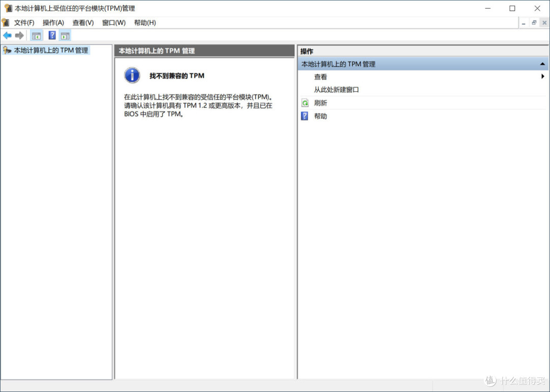Click the blue information icon beside 找不到兼容的 TPM
This screenshot has height=392, width=550.
pos(131,75)
